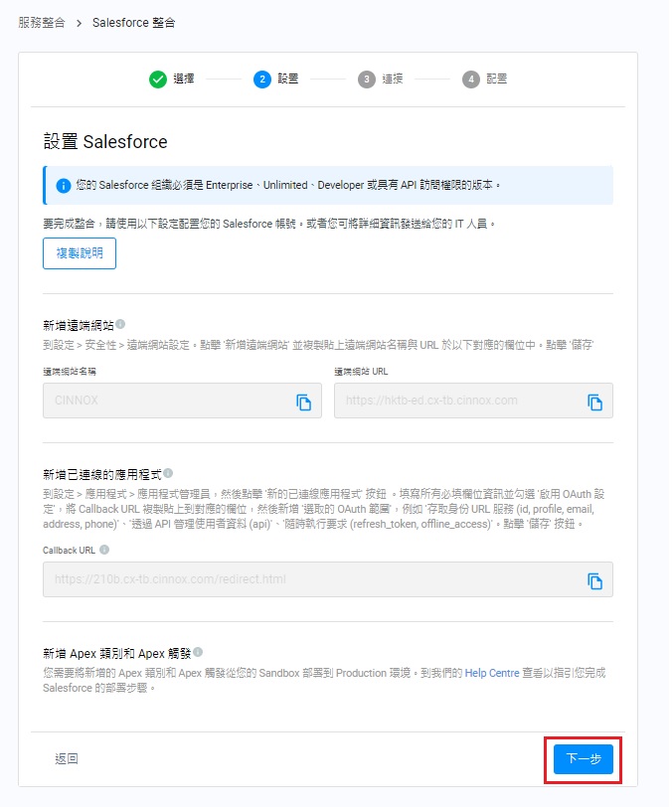
Task: Click the Callback URL input field
Action: [328, 579]
